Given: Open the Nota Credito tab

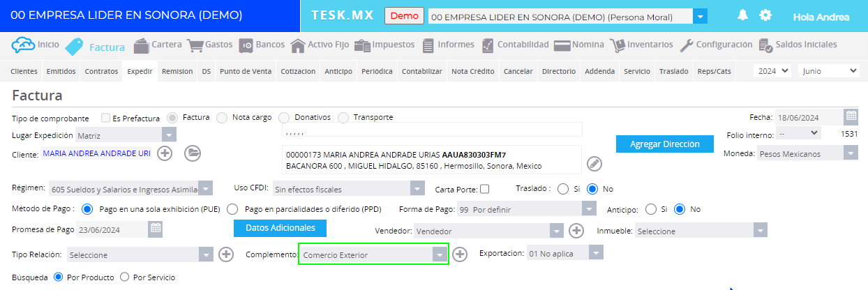Looking at the screenshot, I should point(472,71).
